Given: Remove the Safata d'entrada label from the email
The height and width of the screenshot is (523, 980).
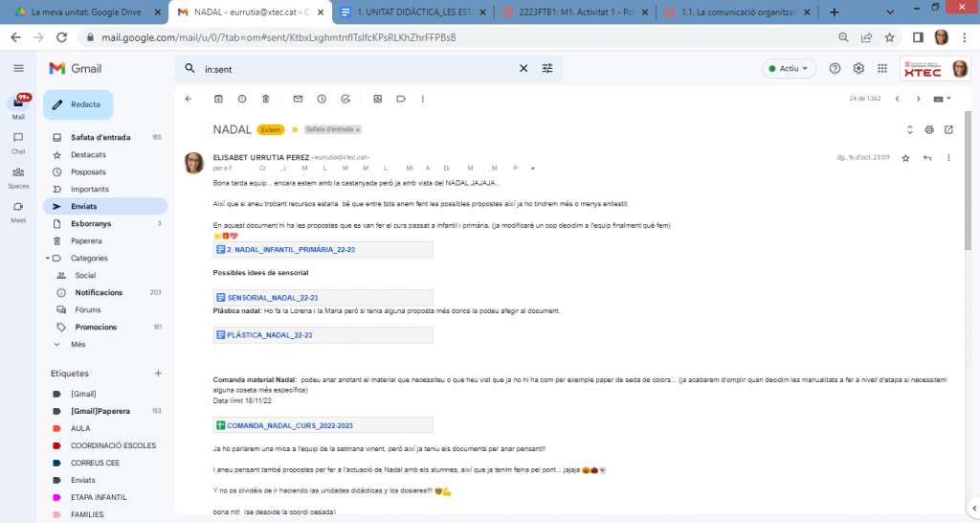Looking at the screenshot, I should [358, 129].
